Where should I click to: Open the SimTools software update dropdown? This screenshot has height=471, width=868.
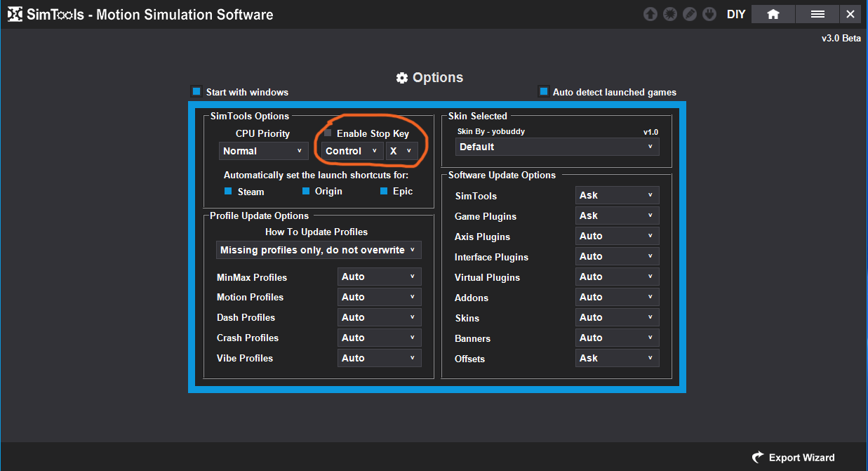pos(617,195)
